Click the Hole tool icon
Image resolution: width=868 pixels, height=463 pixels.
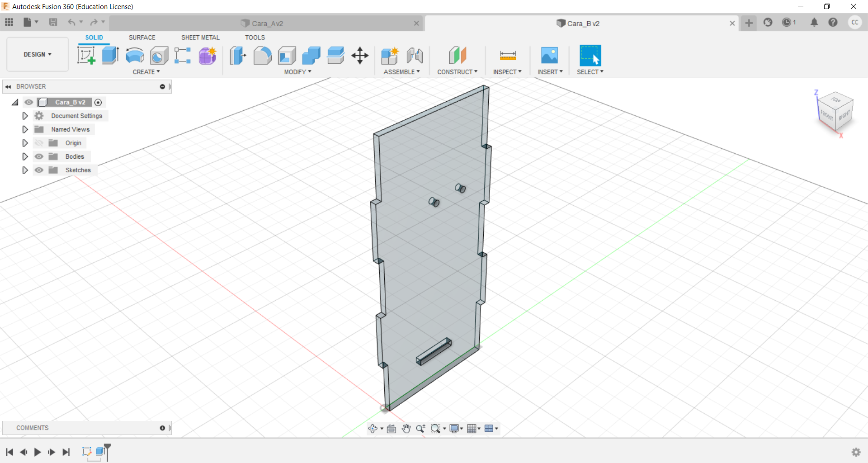[159, 56]
